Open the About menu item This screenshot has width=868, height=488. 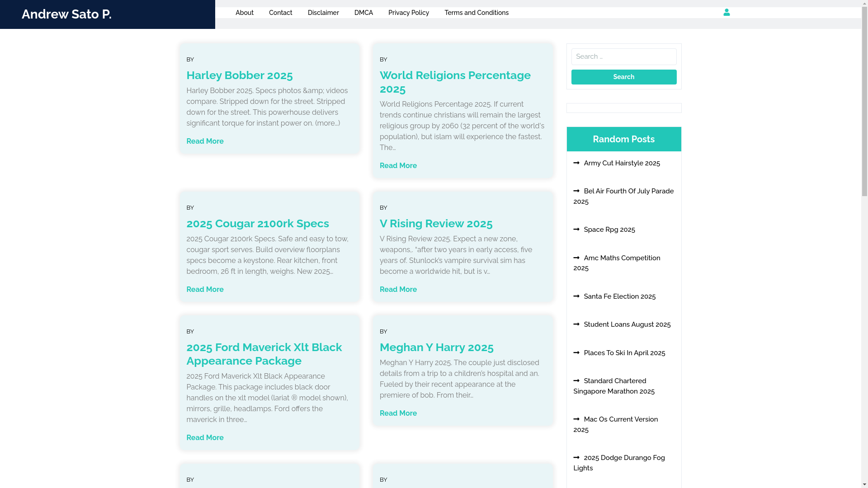click(x=245, y=13)
